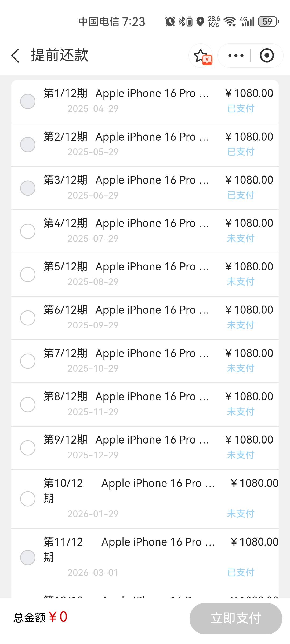Tap the circular close mini-program icon

point(267,56)
